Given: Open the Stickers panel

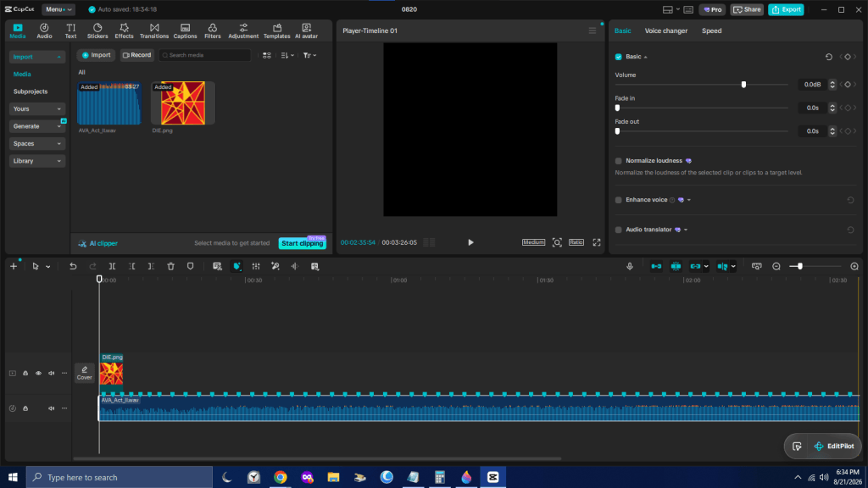Looking at the screenshot, I should pyautogui.click(x=97, y=31).
